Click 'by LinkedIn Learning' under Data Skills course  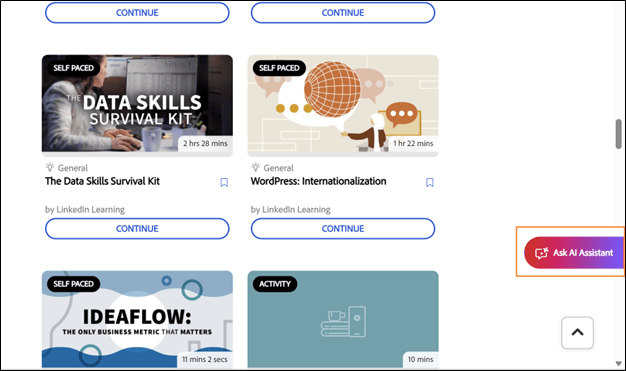pyautogui.click(x=85, y=210)
